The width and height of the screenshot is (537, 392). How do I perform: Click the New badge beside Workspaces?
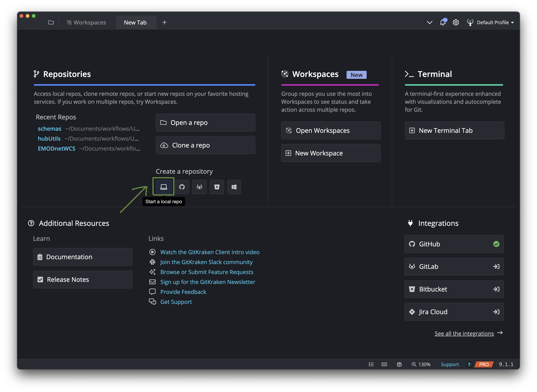click(x=356, y=75)
